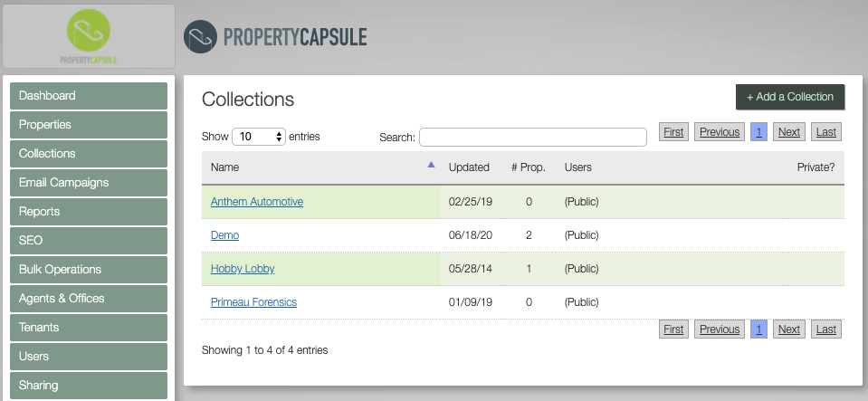Image resolution: width=868 pixels, height=401 pixels.
Task: Sort by the Updated column header
Action: coord(469,167)
